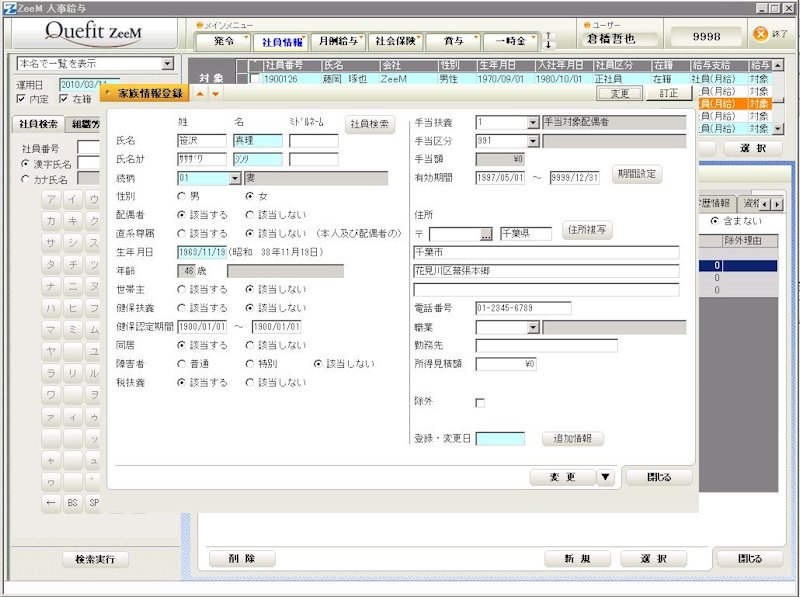Open the 発令 menu
The height and width of the screenshot is (597, 800).
[x=223, y=41]
